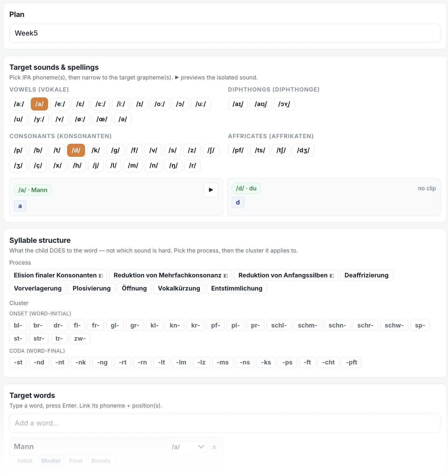Select the -ks coda cluster

click(266, 362)
